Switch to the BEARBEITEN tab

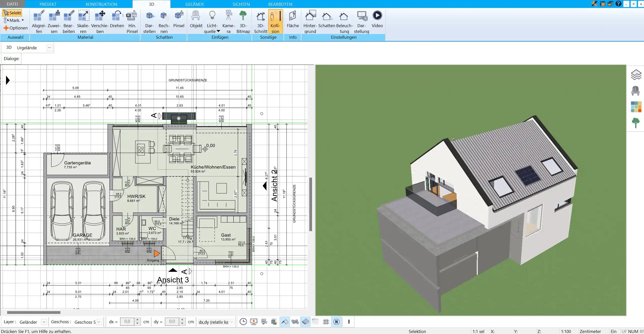(280, 4)
